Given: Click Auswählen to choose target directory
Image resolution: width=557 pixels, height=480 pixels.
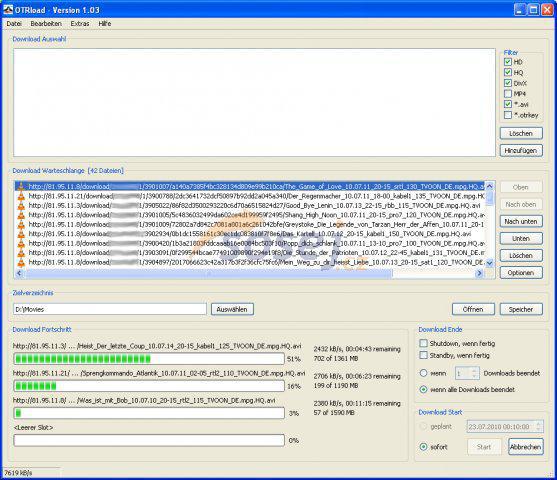Looking at the screenshot, I should pyautogui.click(x=232, y=309).
